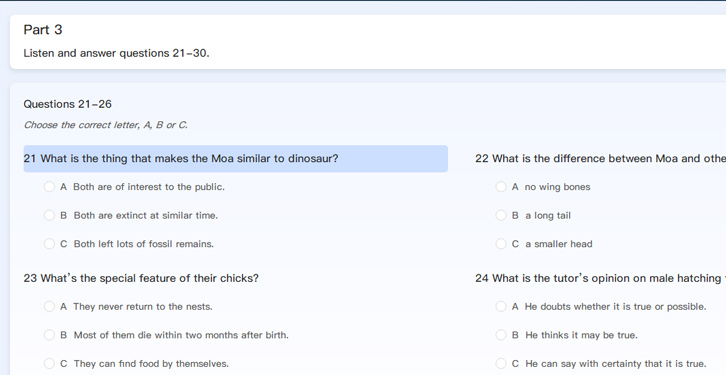Pick 'He can say with certainty' option
The height and width of the screenshot is (375, 726).
tap(501, 363)
